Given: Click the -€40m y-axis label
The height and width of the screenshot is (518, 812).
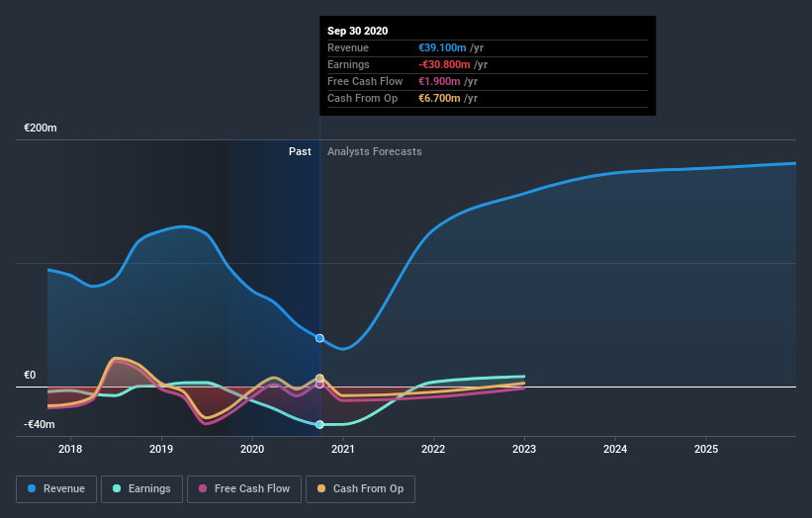Looking at the screenshot, I should pos(40,424).
